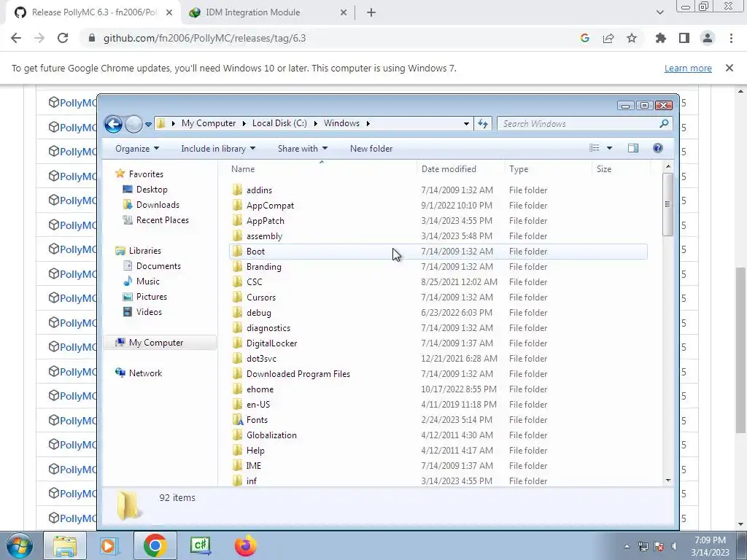The image size is (747, 560).
Task: Open the Share with dropdown
Action: [303, 149]
